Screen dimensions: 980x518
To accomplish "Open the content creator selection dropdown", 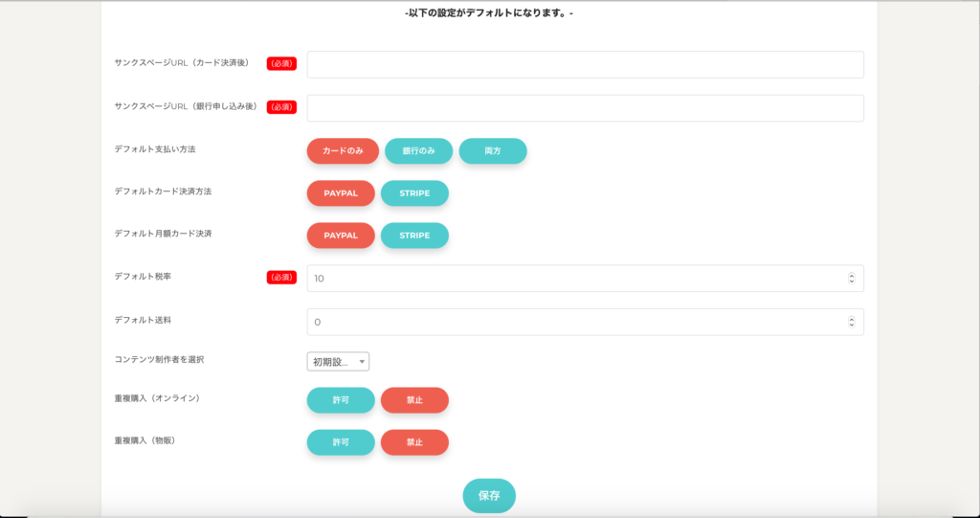I will pyautogui.click(x=338, y=362).
